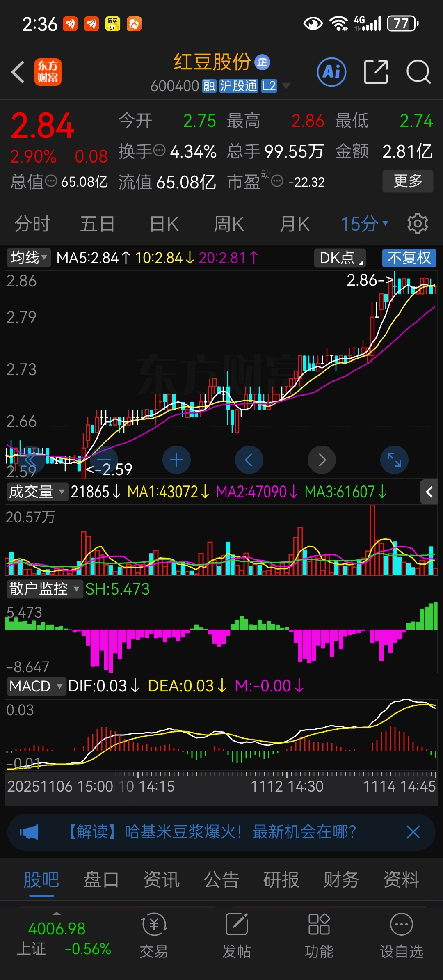This screenshot has height=980, width=443.
Task: Tap current price 2.84
Action: (x=43, y=126)
